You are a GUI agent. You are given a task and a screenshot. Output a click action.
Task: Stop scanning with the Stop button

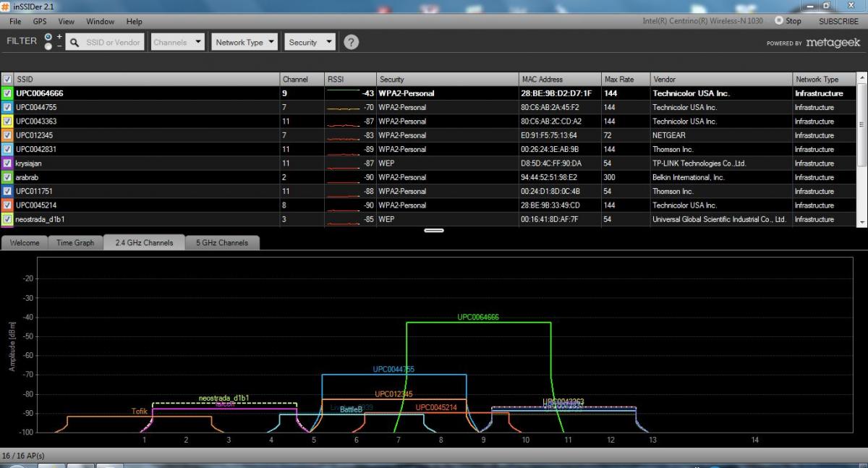pos(788,21)
